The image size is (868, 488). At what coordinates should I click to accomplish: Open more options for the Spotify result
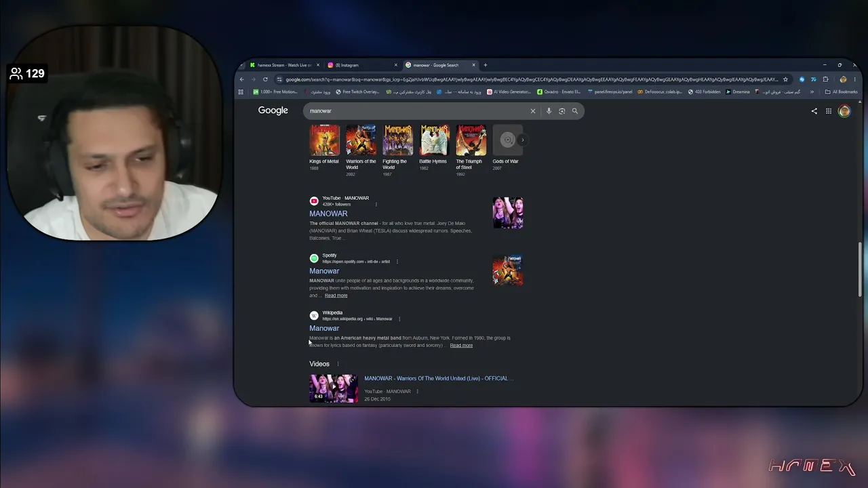tap(397, 262)
